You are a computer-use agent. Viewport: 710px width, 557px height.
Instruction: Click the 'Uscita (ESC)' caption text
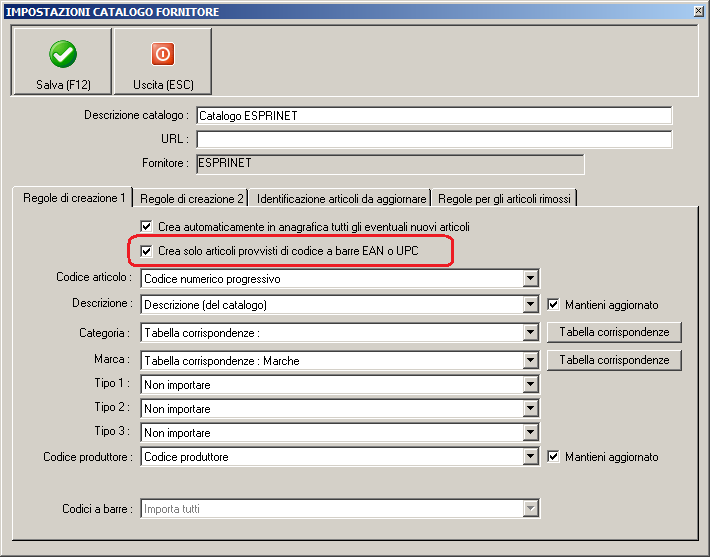[163, 85]
